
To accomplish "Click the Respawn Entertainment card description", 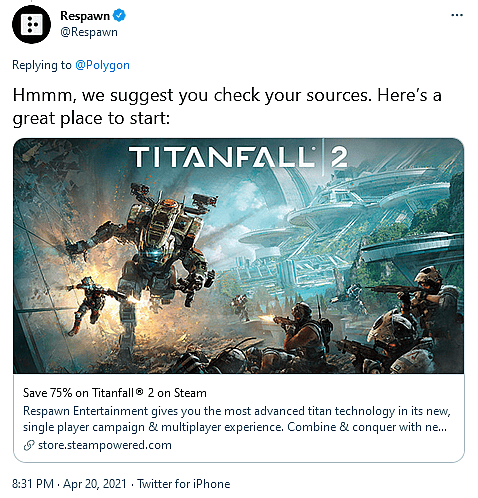I will [x=237, y=419].
